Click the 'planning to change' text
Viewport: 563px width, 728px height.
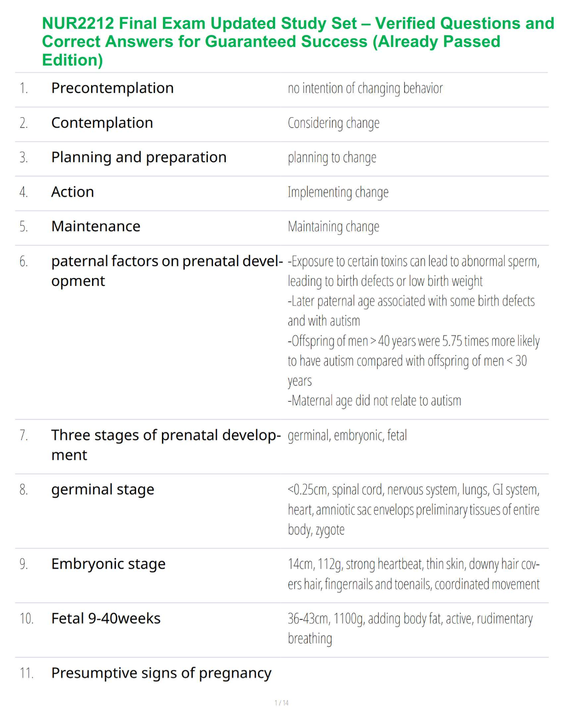[x=332, y=158]
